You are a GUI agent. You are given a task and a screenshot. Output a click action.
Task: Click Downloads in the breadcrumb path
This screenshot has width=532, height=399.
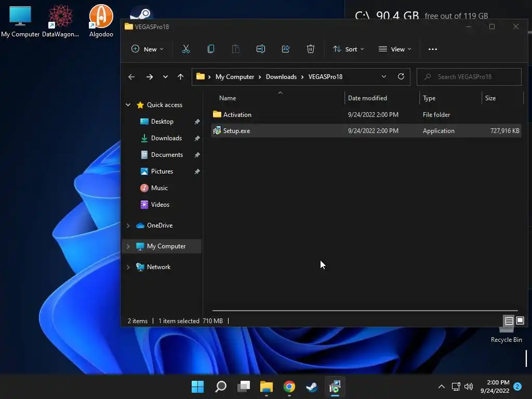[281, 77]
